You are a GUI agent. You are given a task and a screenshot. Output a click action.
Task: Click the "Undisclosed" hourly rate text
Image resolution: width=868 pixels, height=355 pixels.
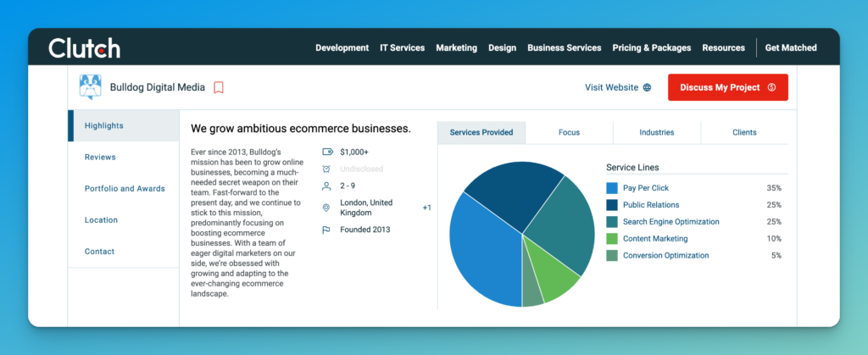361,169
